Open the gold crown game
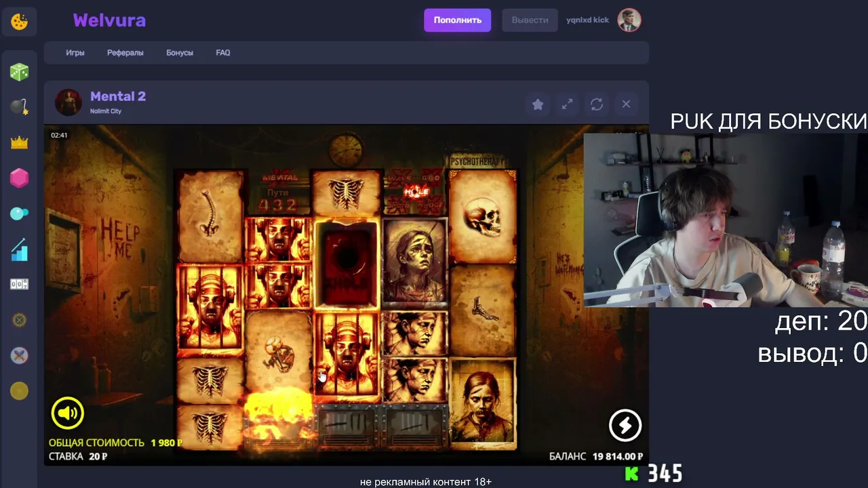This screenshot has width=868, height=488. pos(19,142)
